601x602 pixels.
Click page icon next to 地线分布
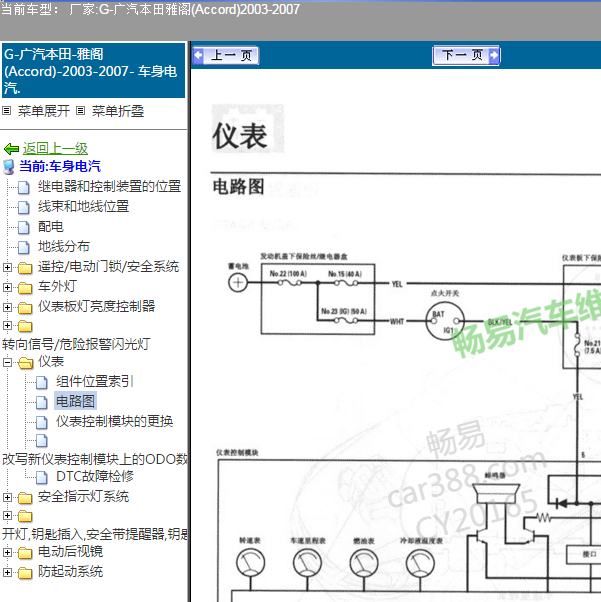coord(24,247)
